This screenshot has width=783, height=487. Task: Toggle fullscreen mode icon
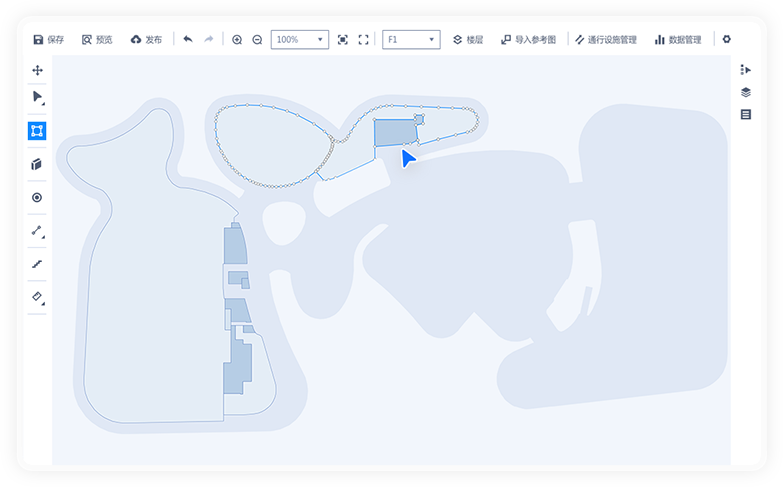pos(364,40)
